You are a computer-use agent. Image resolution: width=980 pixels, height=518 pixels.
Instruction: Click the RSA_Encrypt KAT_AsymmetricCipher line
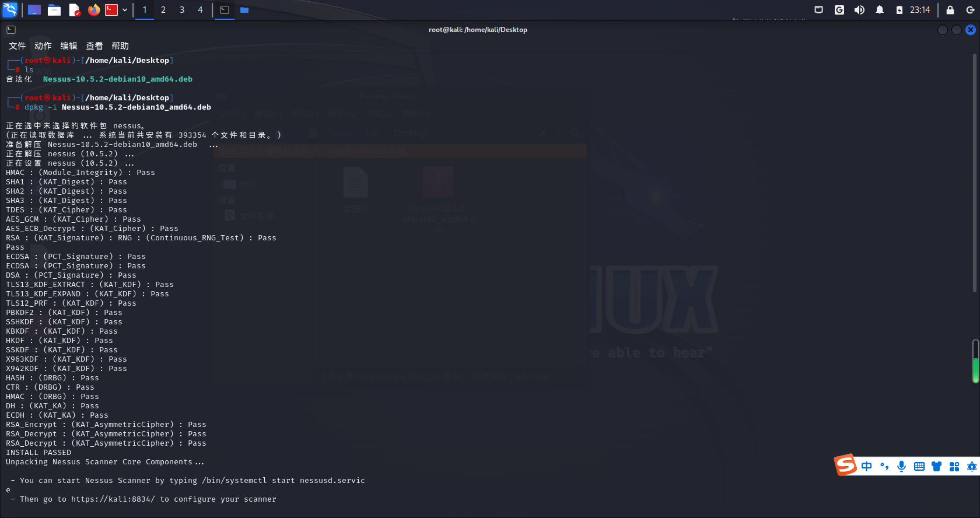point(106,425)
